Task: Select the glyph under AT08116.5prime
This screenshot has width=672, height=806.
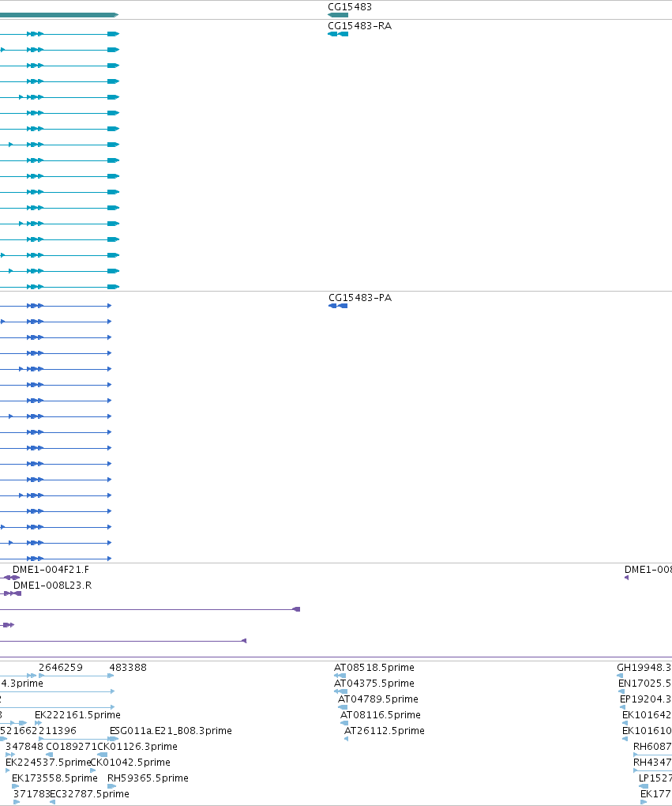Action: [344, 723]
